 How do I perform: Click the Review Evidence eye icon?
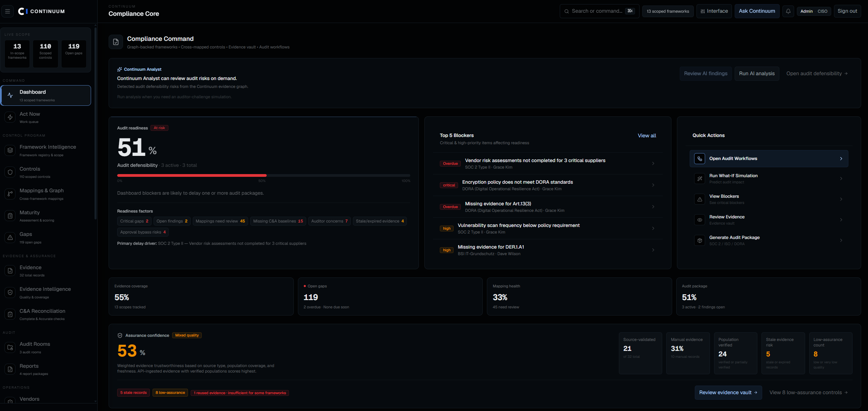(700, 220)
